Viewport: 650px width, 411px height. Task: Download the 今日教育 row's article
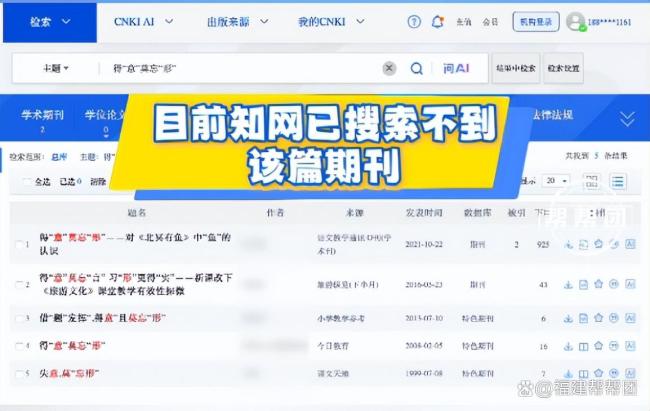tap(568, 346)
